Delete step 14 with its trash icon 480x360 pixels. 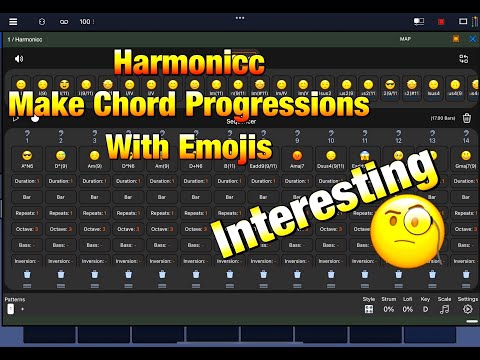(x=466, y=274)
